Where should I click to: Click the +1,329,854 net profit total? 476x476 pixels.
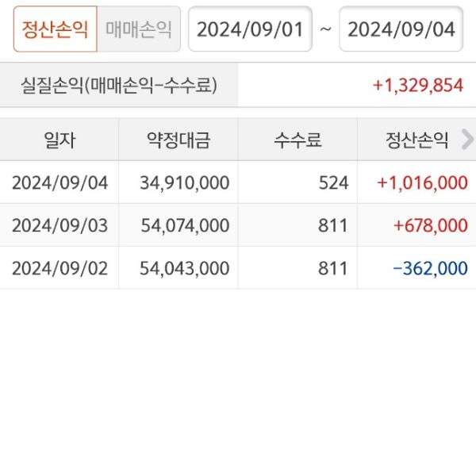click(x=417, y=86)
